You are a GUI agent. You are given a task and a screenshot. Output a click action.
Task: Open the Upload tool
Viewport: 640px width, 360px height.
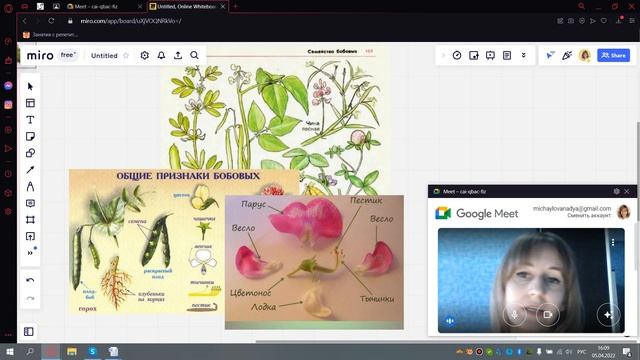(30, 236)
